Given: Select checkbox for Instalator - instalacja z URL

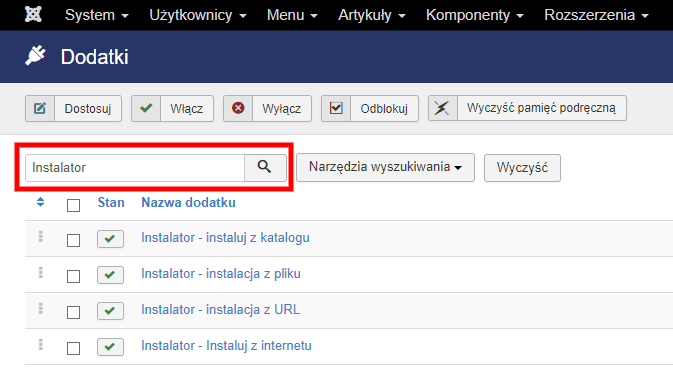Looking at the screenshot, I should [73, 312].
